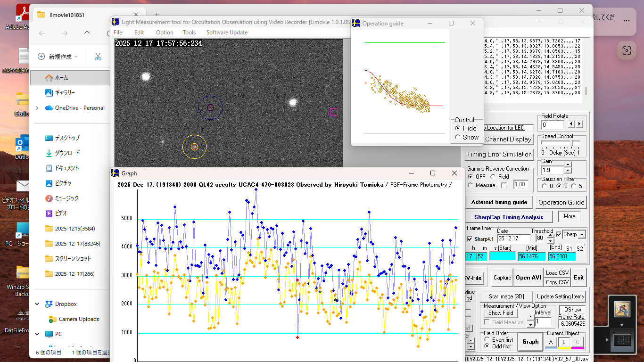644x362 pixels.
Task: Open the Sharp dropdown near Threshold
Action: tap(582, 235)
